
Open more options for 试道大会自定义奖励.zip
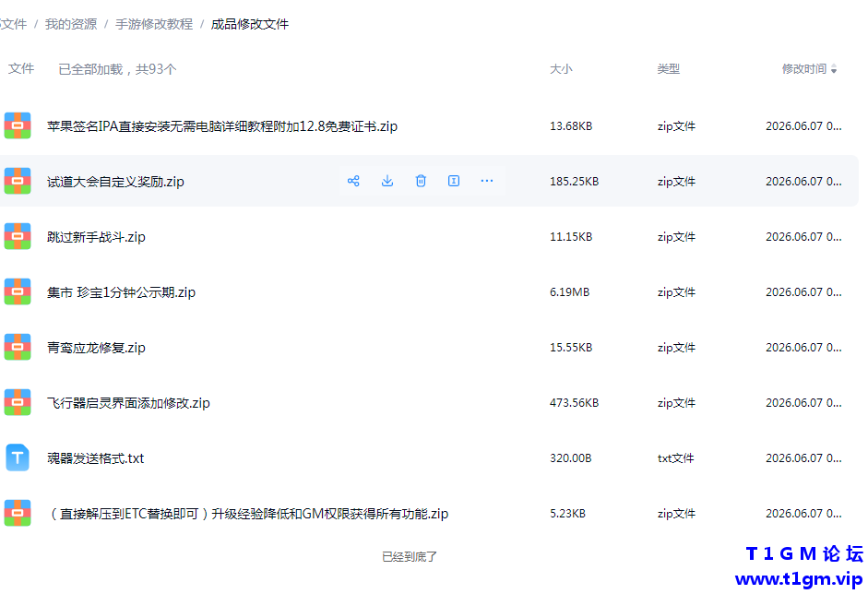(x=487, y=181)
